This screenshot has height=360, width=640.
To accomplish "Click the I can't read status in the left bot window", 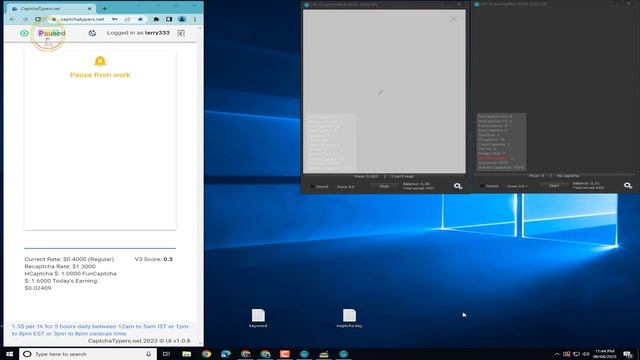I will pyautogui.click(x=402, y=176).
